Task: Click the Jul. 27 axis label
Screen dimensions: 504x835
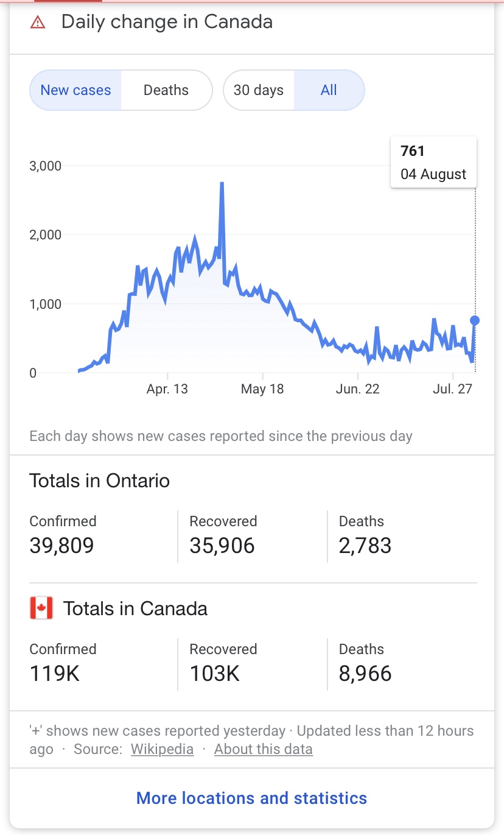Action: point(452,389)
